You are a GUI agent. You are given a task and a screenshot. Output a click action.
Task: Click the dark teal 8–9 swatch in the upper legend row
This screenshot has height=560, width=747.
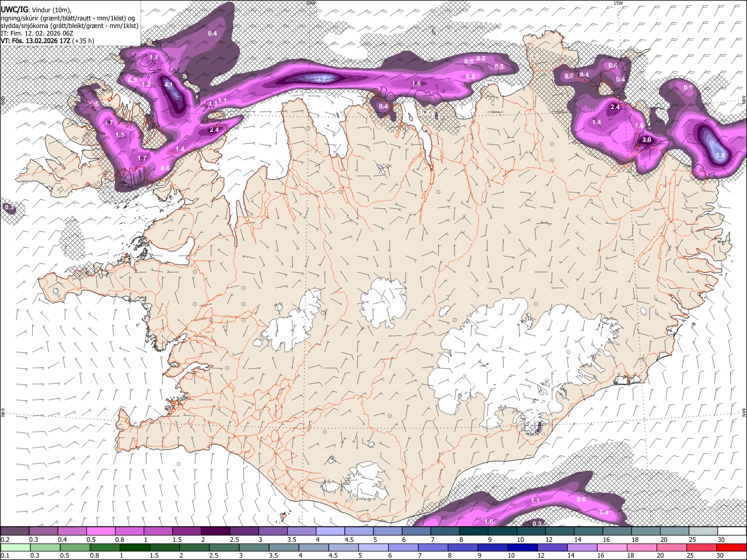[x=474, y=531]
